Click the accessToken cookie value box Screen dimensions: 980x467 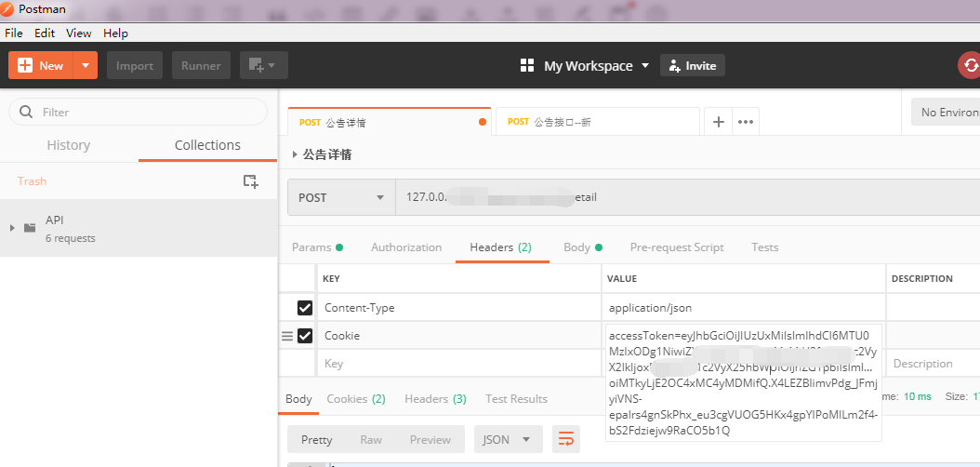coord(743,382)
